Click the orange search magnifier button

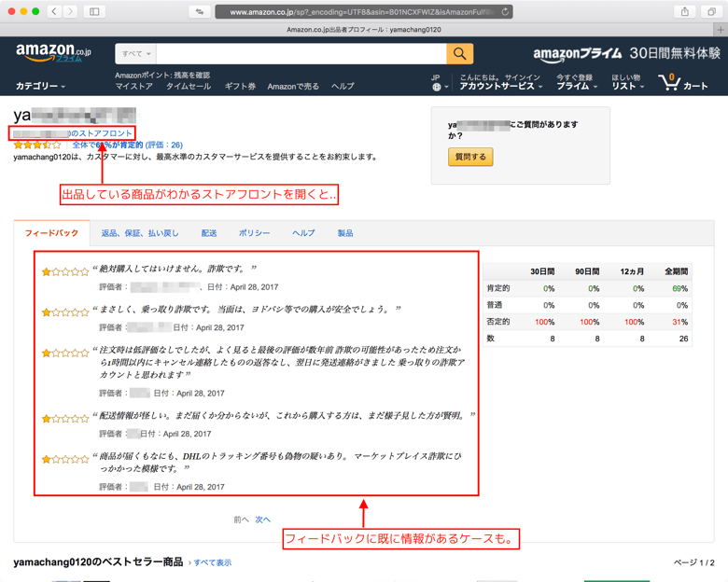pyautogui.click(x=459, y=54)
